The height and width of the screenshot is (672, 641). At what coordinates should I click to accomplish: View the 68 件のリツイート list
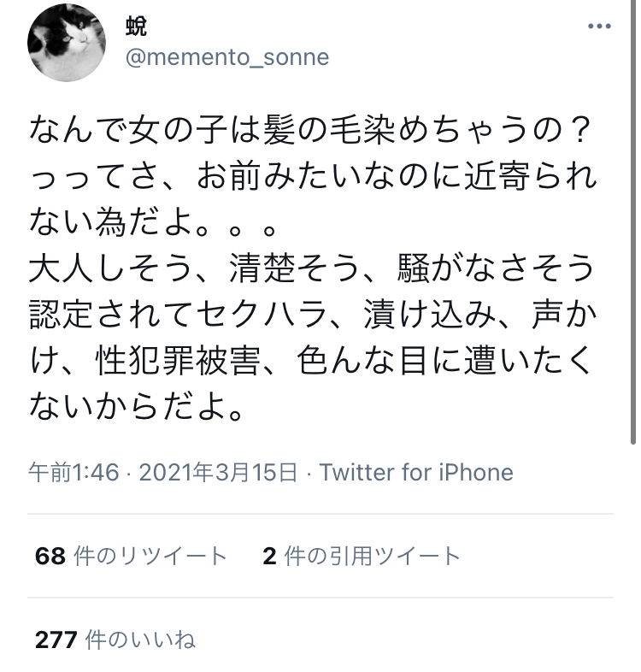(x=131, y=556)
